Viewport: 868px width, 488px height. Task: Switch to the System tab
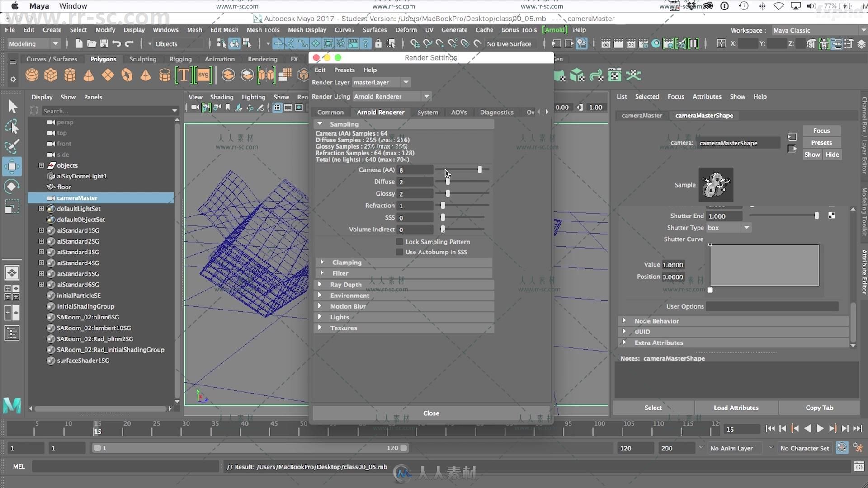(427, 112)
